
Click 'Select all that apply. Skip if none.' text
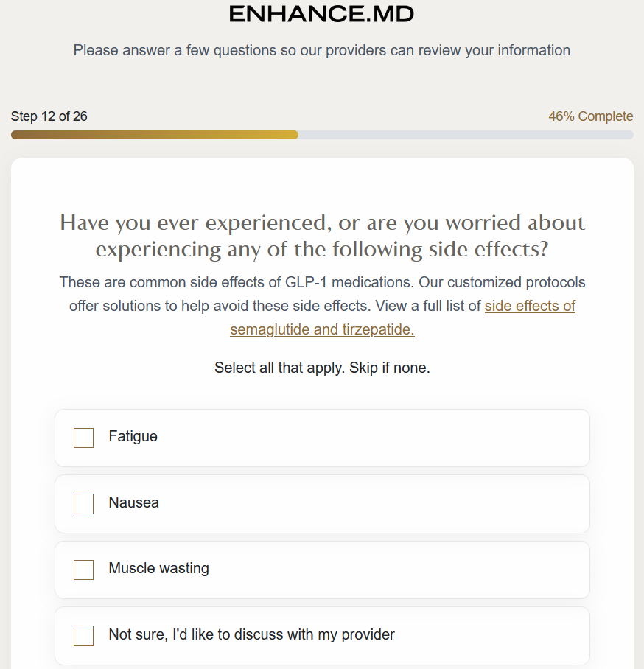coord(322,368)
